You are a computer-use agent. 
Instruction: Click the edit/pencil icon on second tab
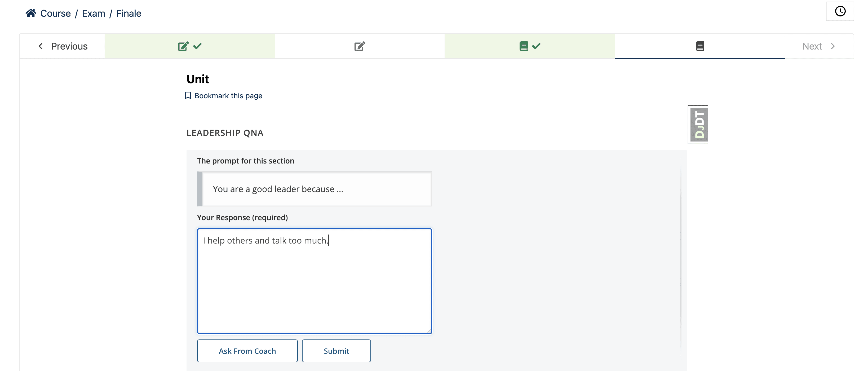[359, 46]
